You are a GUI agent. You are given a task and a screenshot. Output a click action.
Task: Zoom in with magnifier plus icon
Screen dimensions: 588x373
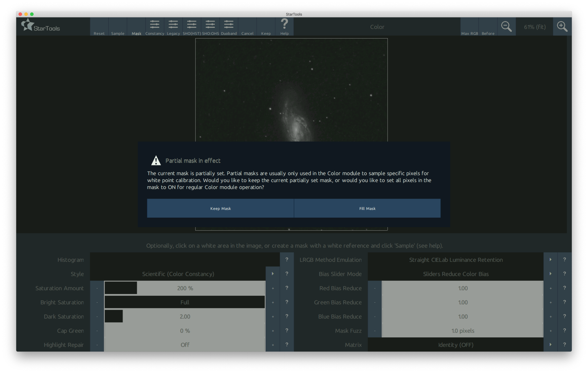(x=562, y=27)
